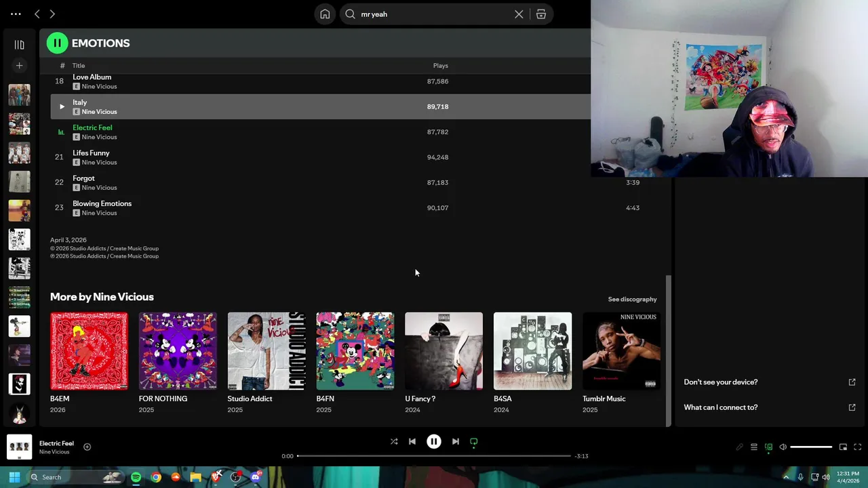The image size is (868, 488).
Task: Go forward with the right arrow
Action: tap(52, 14)
